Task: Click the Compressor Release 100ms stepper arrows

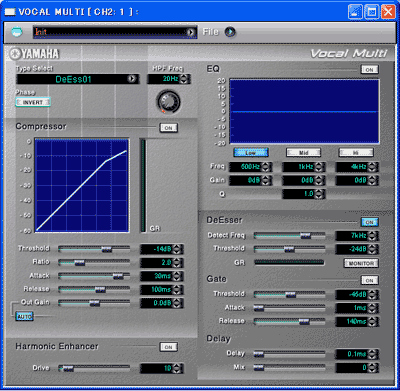Action: click(x=177, y=290)
